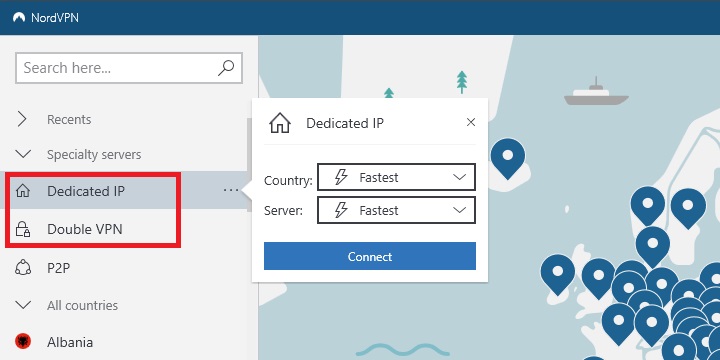Click the padlock icon beside Double VPN

(x=22, y=229)
